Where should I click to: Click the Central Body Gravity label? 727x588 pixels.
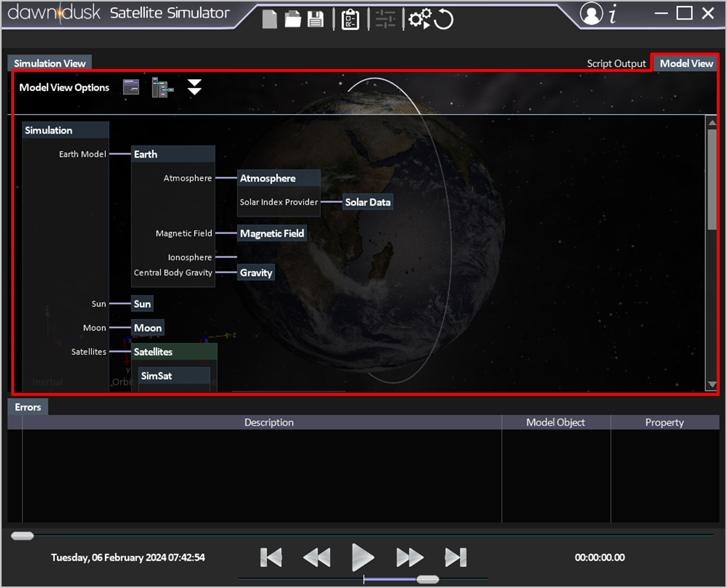173,273
